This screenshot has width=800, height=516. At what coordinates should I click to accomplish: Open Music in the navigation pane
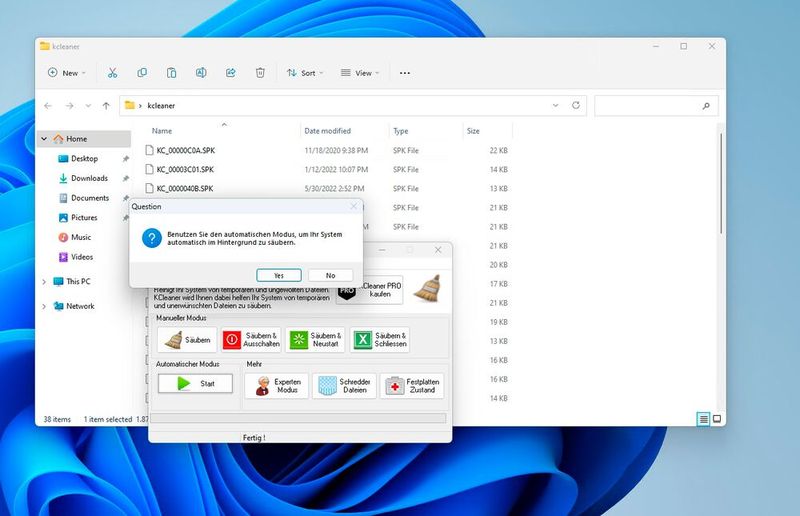pos(81,237)
